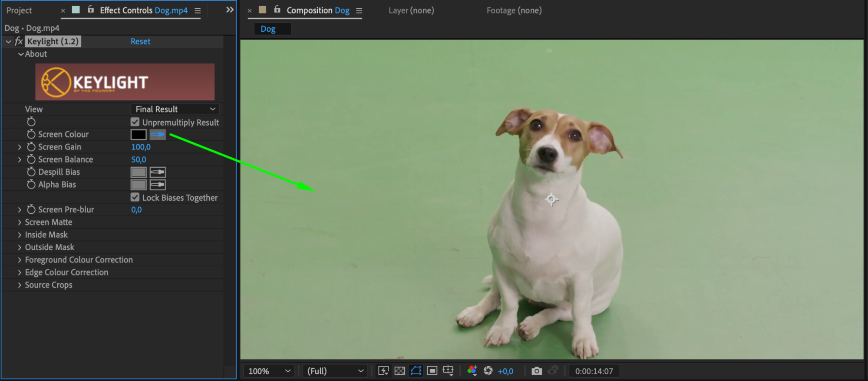
Task: Click the Reset Exposure aperture icon
Action: [488, 371]
